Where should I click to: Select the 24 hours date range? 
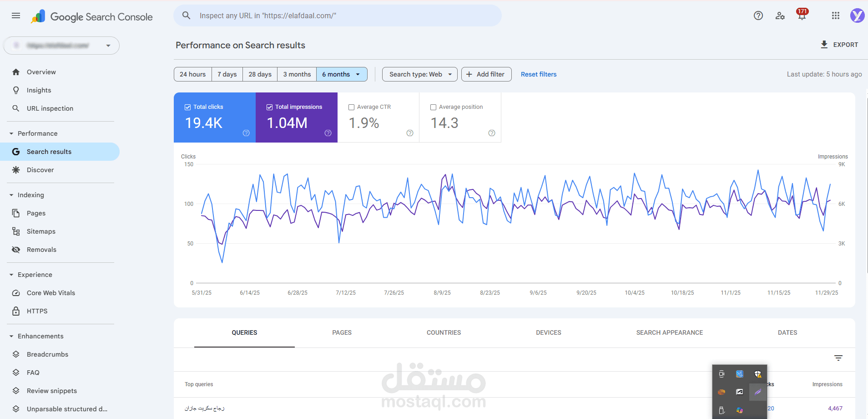(x=192, y=74)
